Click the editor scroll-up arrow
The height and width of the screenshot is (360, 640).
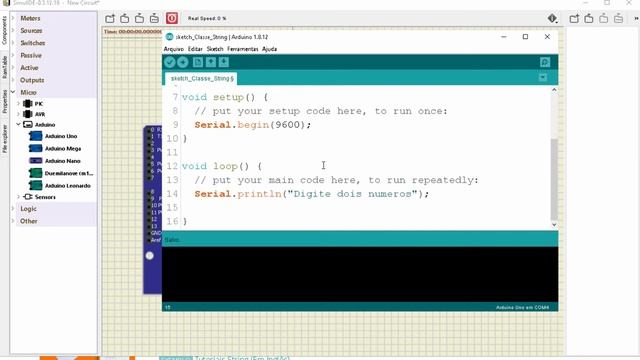pyautogui.click(x=554, y=90)
